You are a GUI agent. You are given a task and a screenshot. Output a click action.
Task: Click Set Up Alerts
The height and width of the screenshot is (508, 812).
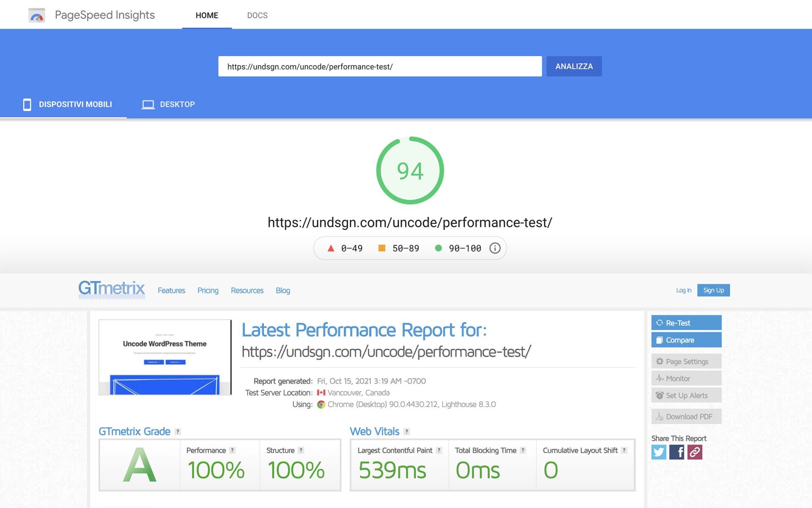(x=686, y=395)
